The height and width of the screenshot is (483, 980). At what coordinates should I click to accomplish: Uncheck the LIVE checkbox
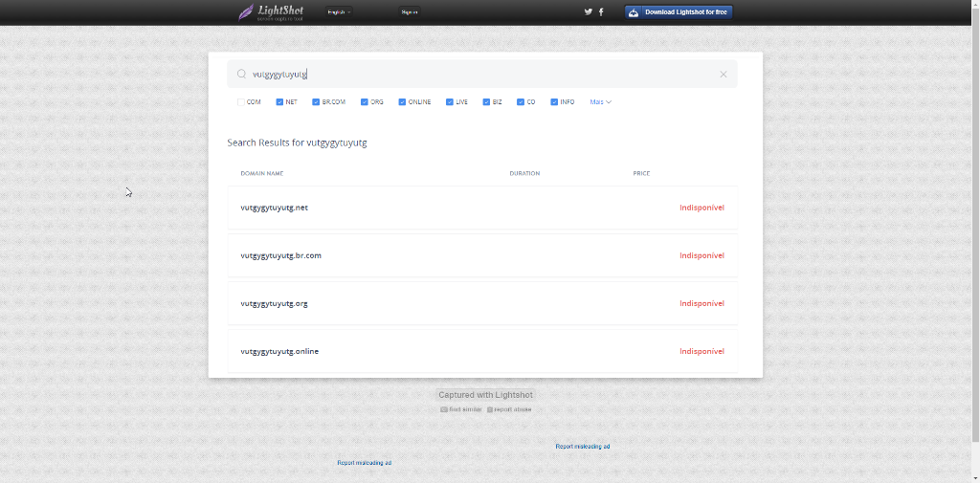(x=450, y=101)
